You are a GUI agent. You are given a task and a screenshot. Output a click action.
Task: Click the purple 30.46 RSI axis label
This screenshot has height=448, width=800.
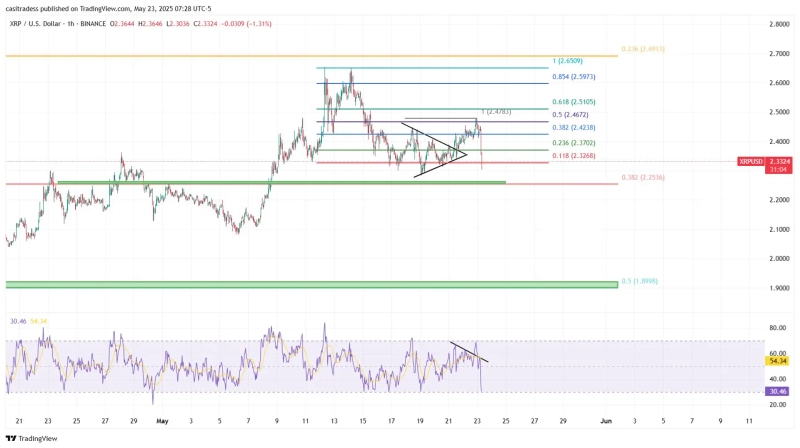[748, 391]
